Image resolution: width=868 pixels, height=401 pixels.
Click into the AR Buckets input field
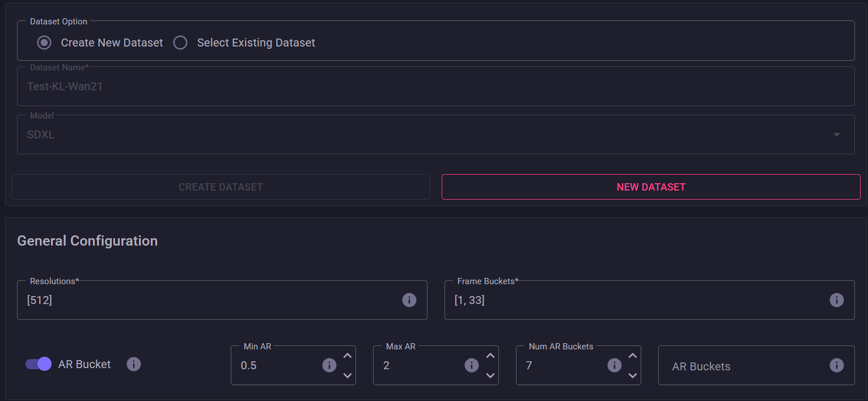click(743, 366)
